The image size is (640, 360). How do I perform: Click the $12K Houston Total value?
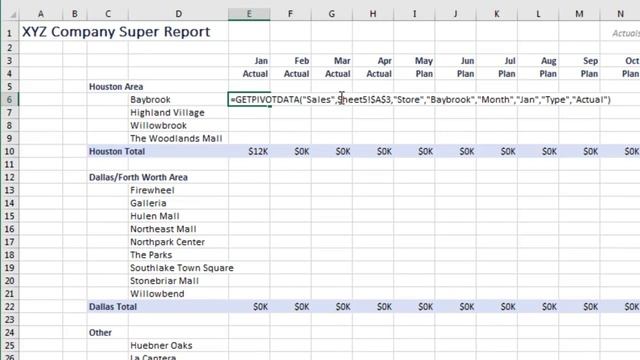(x=258, y=151)
